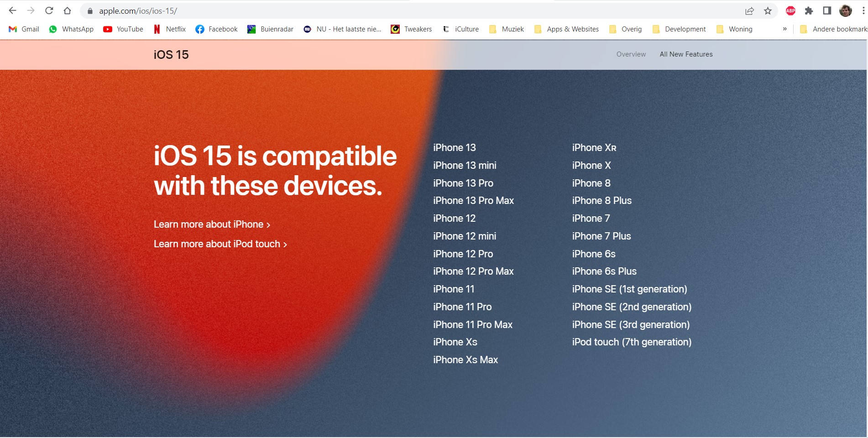Open the browser home page

(x=68, y=10)
